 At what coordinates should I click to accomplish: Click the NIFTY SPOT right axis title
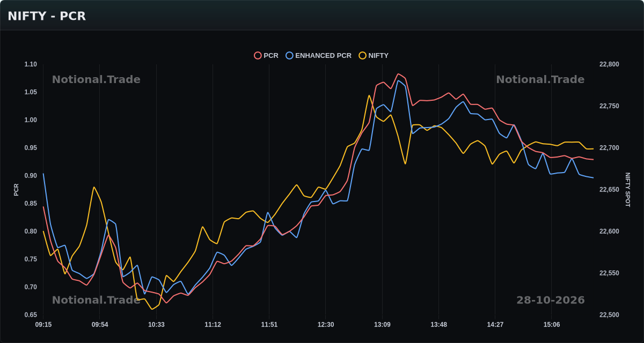627,190
